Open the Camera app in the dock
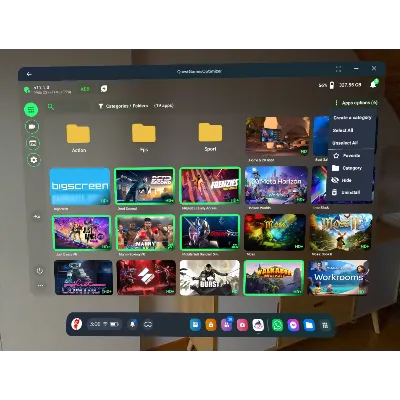Viewport: 400px width, 400px height. (242, 325)
